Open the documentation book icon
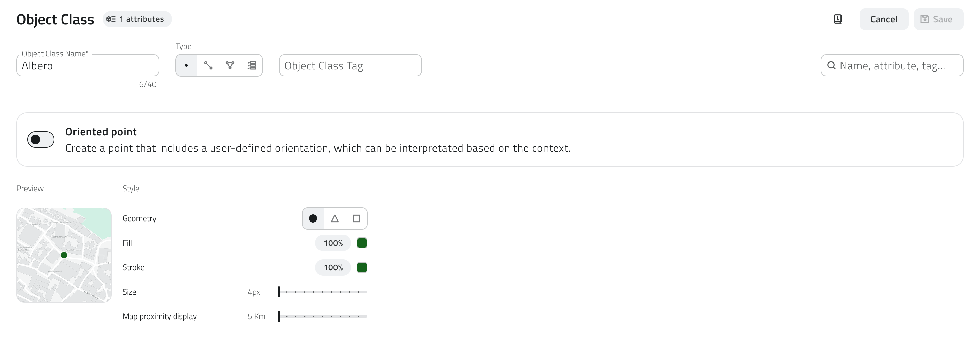This screenshot has width=980, height=344. click(x=838, y=19)
